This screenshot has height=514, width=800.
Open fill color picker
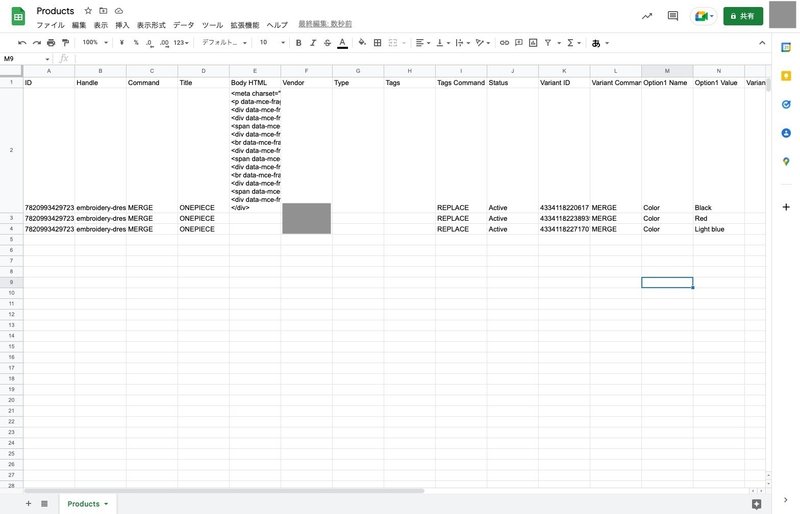362,43
